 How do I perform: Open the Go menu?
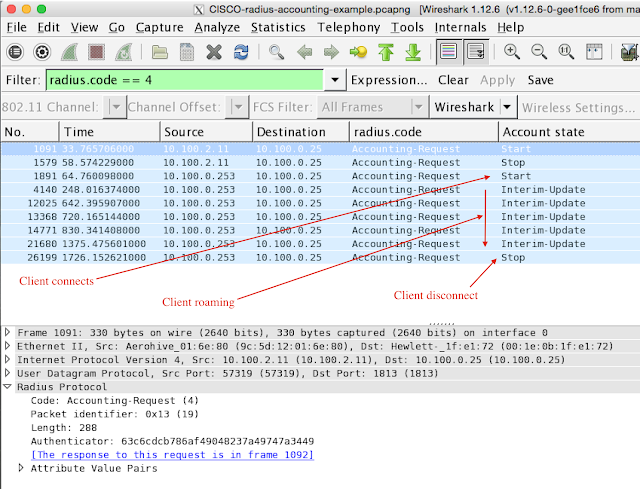117,27
